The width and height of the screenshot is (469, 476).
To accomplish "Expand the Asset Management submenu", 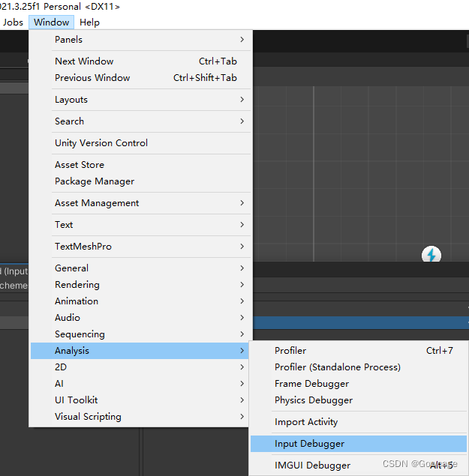I will point(141,203).
